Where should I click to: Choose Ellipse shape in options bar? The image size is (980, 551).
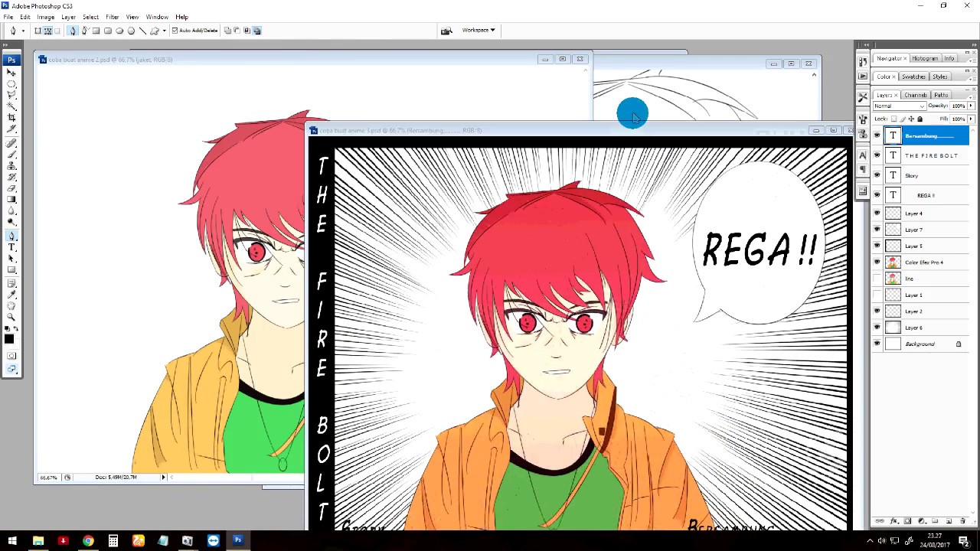119,31
